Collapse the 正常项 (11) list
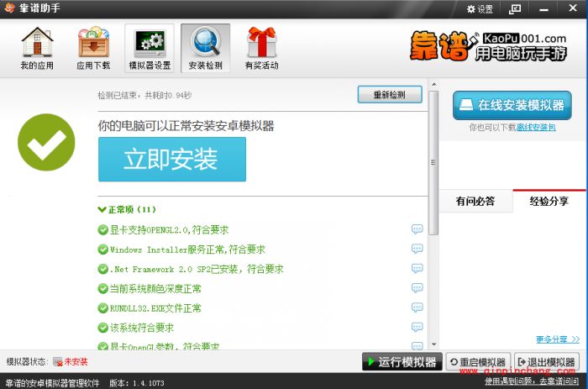Image resolution: width=588 pixels, height=389 pixels. point(102,209)
